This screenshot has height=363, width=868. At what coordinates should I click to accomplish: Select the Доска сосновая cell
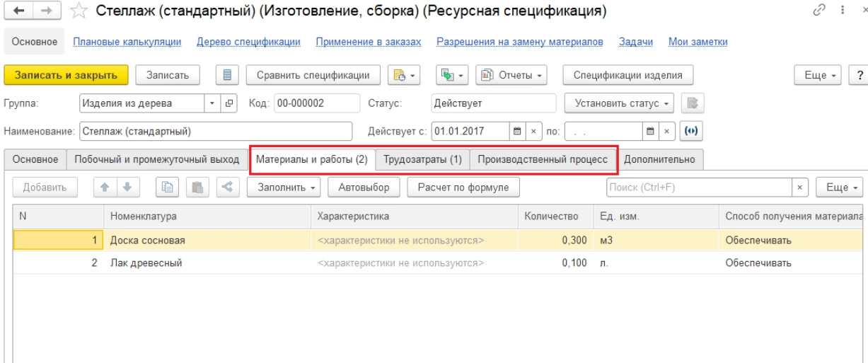point(207,241)
